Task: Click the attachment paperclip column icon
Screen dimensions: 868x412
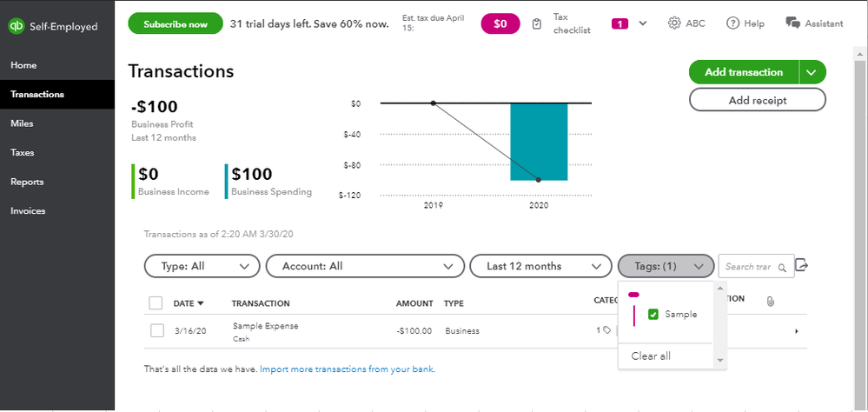Action: click(770, 302)
